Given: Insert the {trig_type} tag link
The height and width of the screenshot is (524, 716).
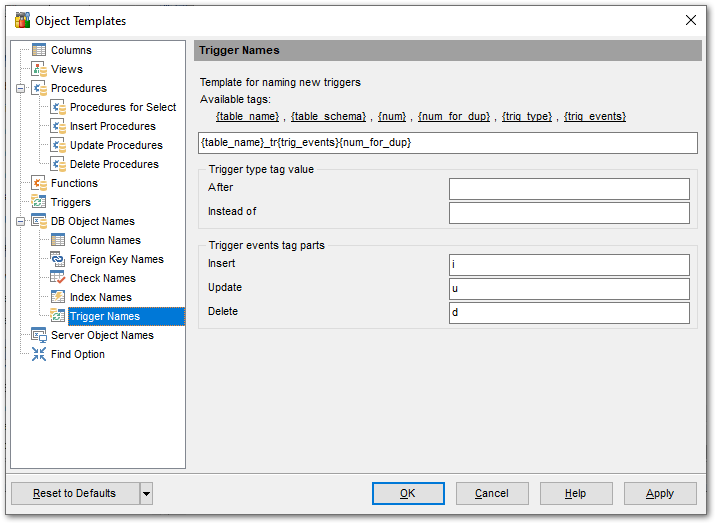Looking at the screenshot, I should pyautogui.click(x=526, y=117).
